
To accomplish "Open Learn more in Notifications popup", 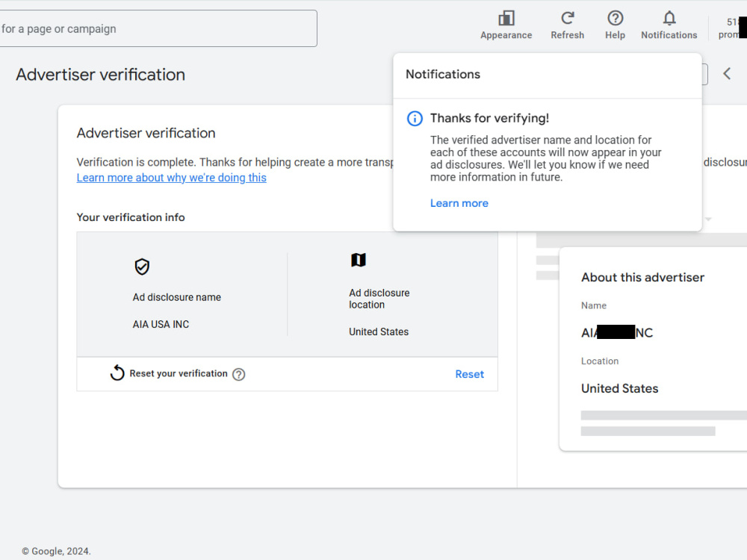I will coord(459,203).
